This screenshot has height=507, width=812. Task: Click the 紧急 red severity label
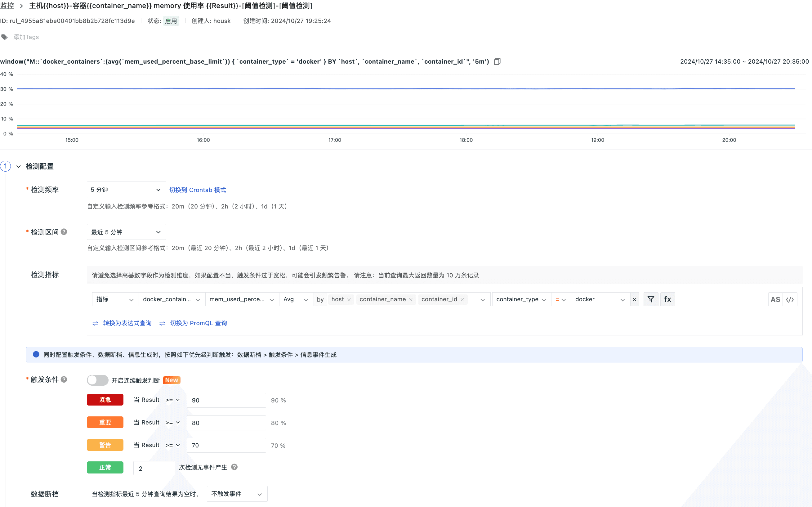(105, 400)
